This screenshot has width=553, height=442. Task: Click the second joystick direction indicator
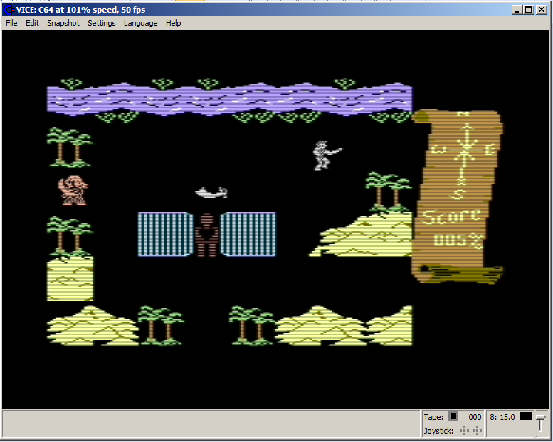(477, 431)
